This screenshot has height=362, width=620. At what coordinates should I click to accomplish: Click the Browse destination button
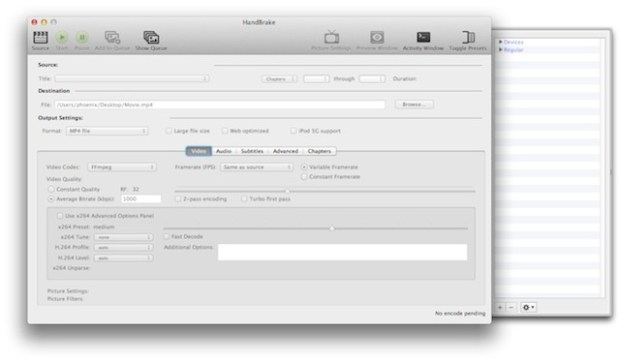(414, 104)
